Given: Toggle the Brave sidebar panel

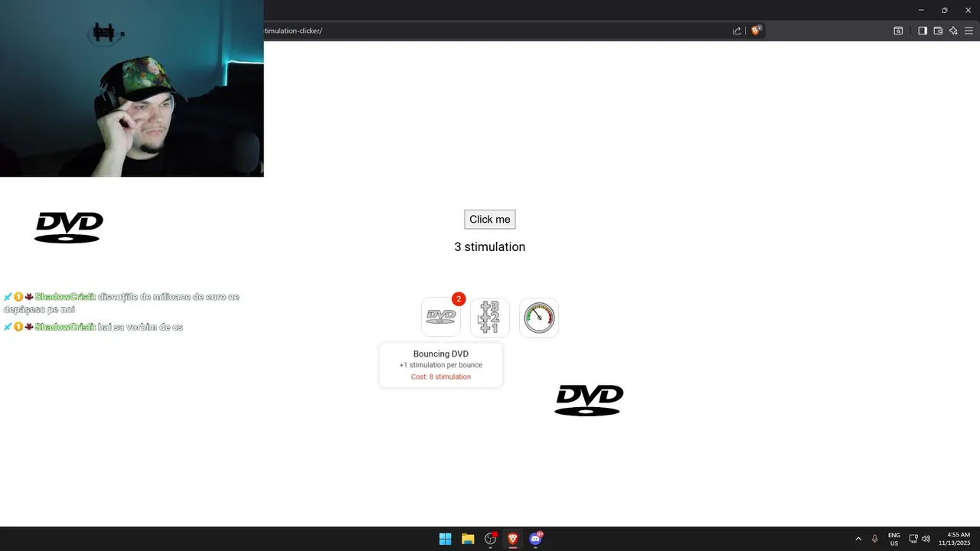Looking at the screenshot, I should pos(923,31).
